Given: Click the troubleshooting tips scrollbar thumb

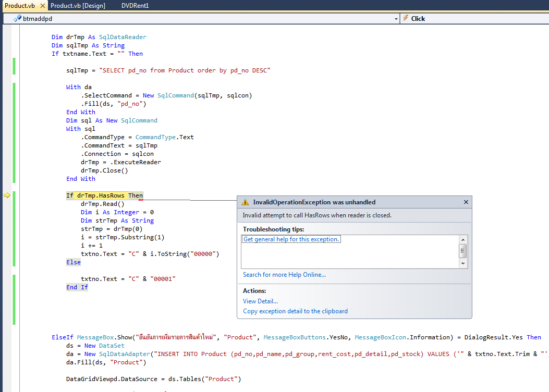Looking at the screenshot, I should coord(463,251).
